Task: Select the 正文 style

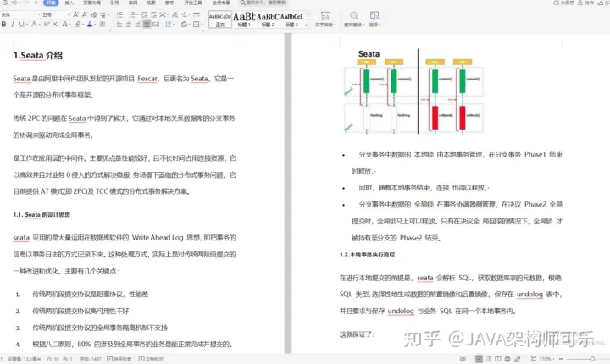Action: 220,19
